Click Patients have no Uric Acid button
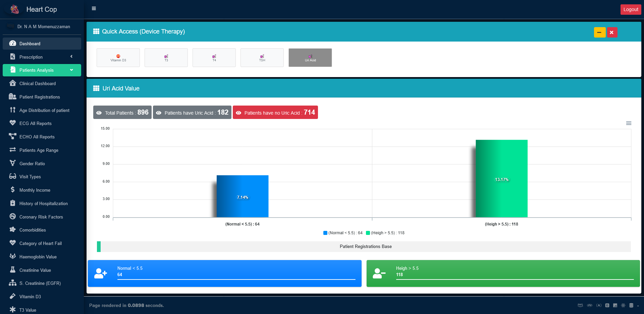The image size is (644, 314). click(275, 113)
